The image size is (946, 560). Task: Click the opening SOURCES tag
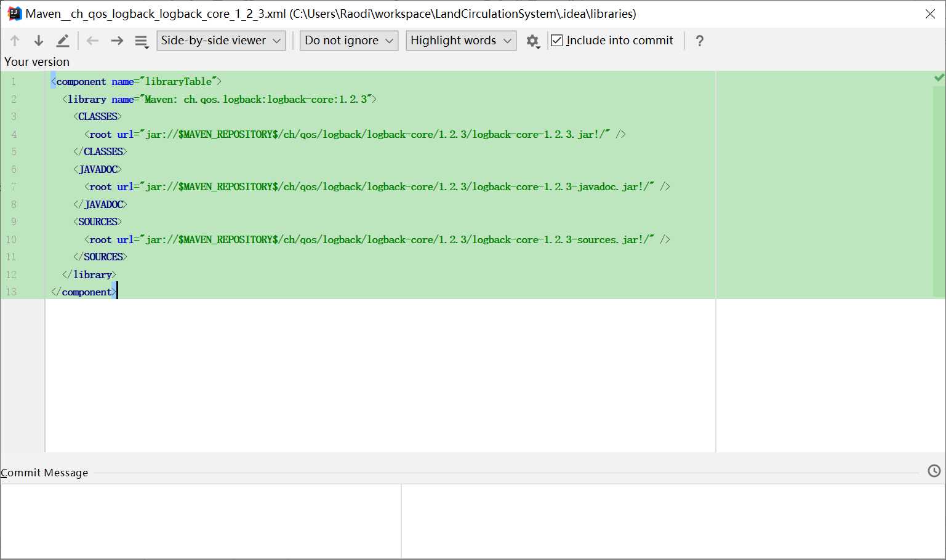click(x=97, y=222)
